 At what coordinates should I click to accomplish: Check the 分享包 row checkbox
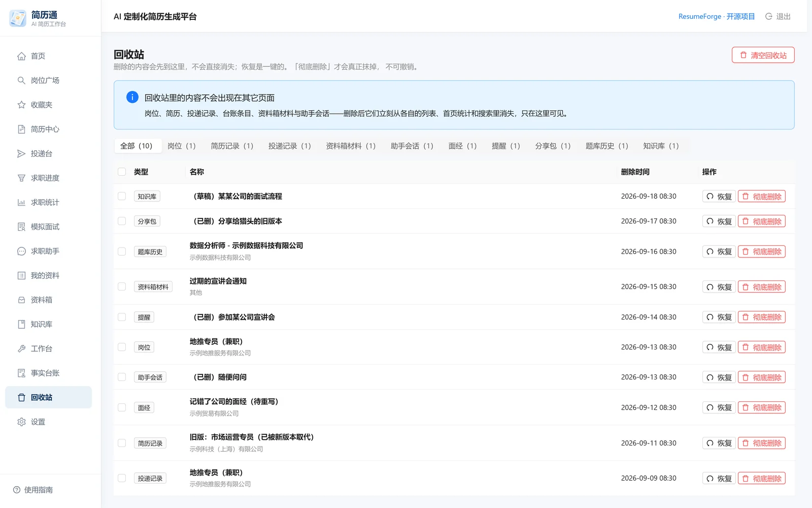click(122, 221)
